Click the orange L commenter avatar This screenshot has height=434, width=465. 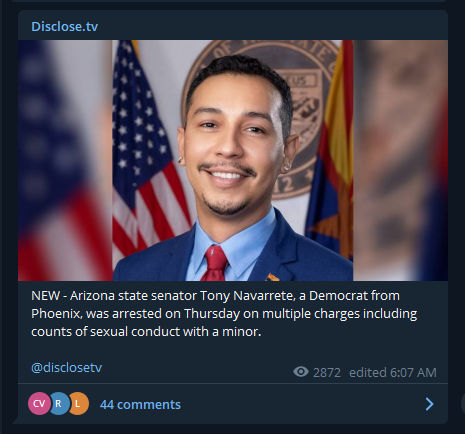coord(78,404)
